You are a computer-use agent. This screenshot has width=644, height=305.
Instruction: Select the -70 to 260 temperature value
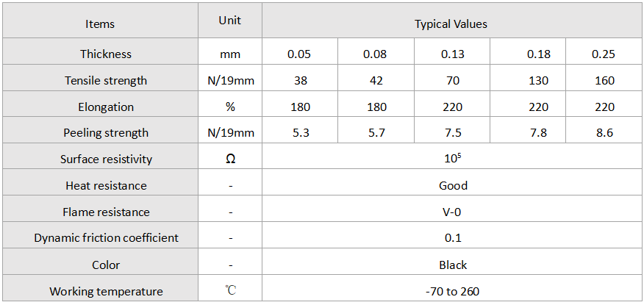click(453, 292)
